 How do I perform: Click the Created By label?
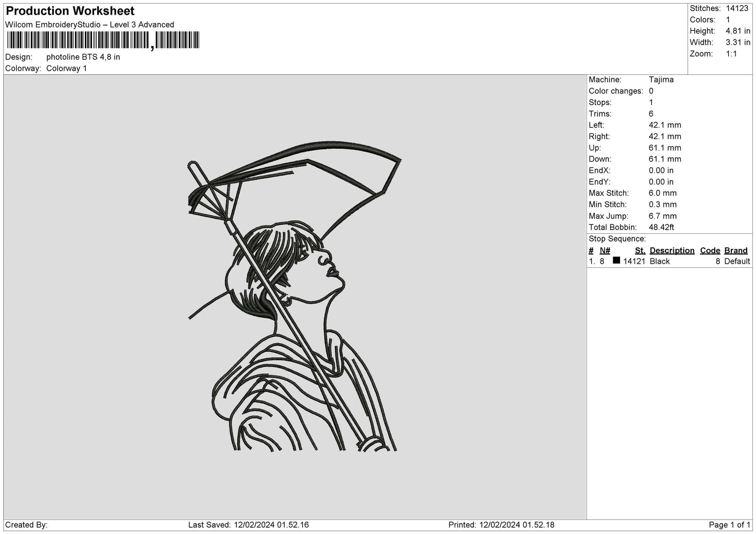[x=26, y=525]
